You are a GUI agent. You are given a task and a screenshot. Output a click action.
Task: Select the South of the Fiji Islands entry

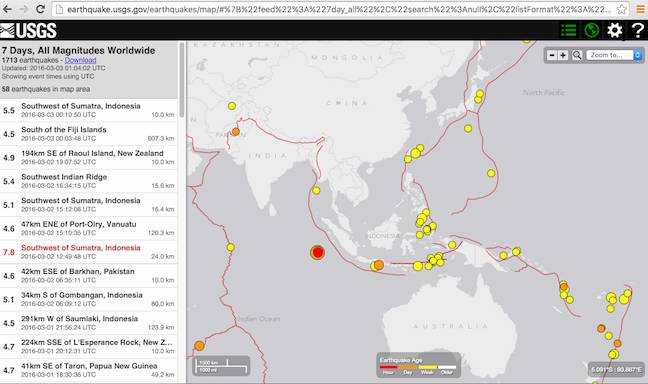point(89,134)
